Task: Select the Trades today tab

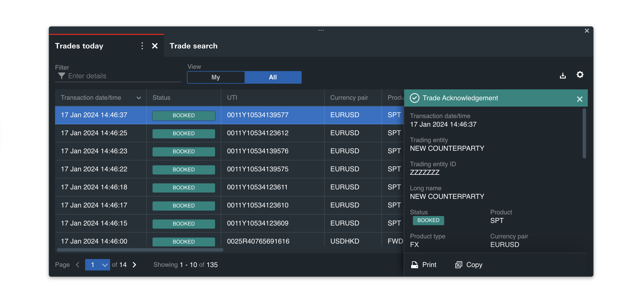Action: [x=79, y=46]
